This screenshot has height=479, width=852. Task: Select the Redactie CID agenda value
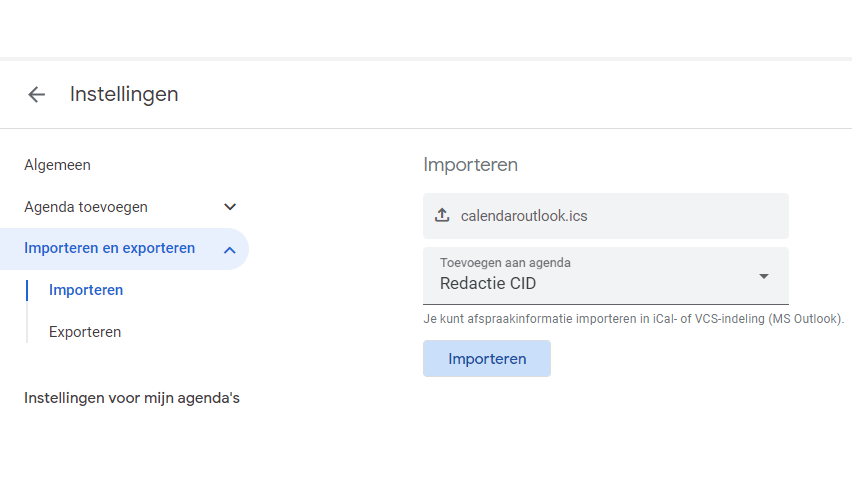pos(488,284)
